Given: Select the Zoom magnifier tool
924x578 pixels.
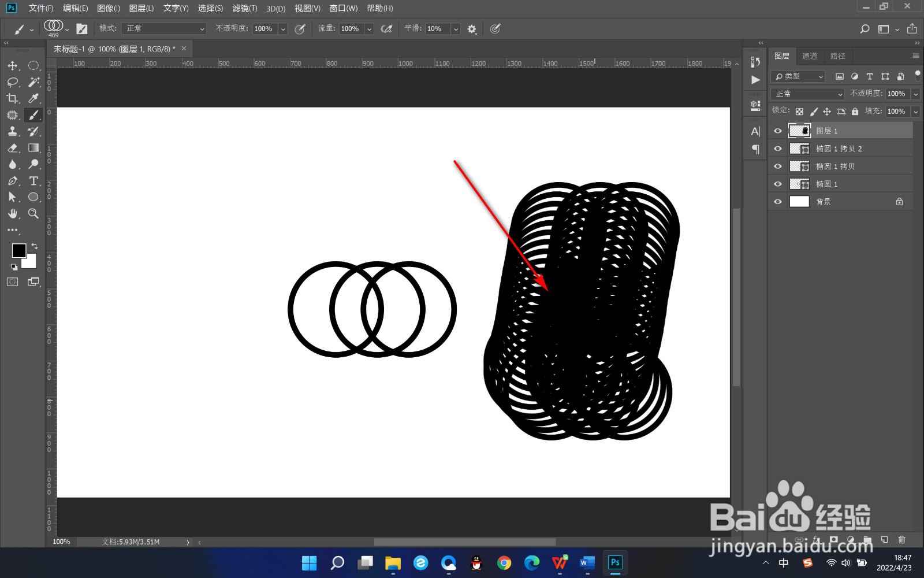Looking at the screenshot, I should pyautogui.click(x=33, y=214).
